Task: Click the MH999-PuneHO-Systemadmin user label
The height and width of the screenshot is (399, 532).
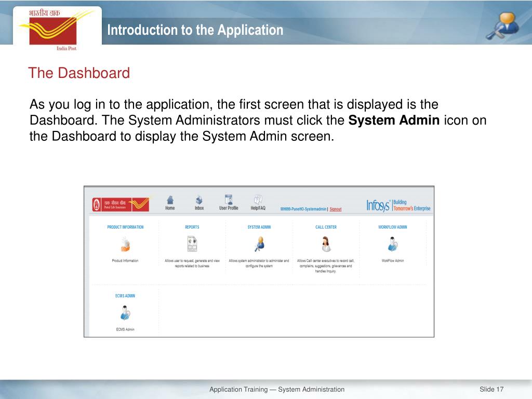Action: coord(303,209)
